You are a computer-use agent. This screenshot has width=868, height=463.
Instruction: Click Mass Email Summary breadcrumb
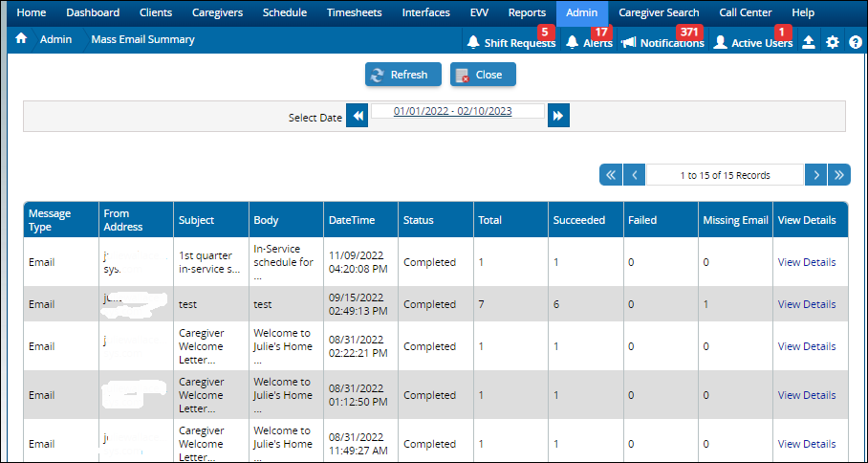[142, 40]
